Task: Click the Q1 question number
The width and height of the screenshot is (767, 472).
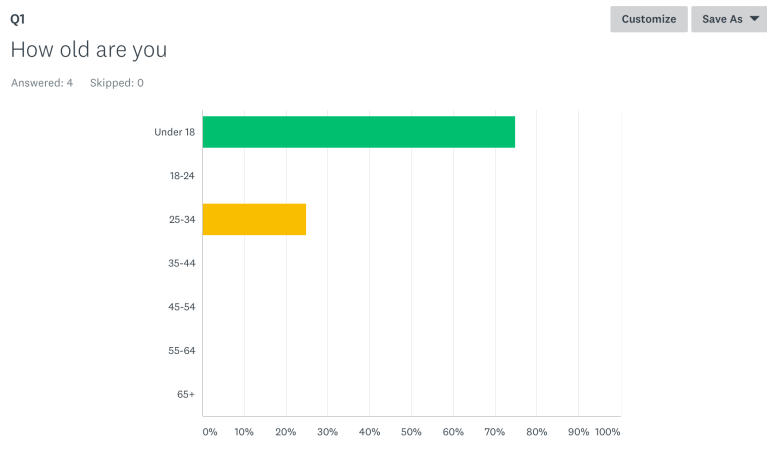Action: [18, 19]
